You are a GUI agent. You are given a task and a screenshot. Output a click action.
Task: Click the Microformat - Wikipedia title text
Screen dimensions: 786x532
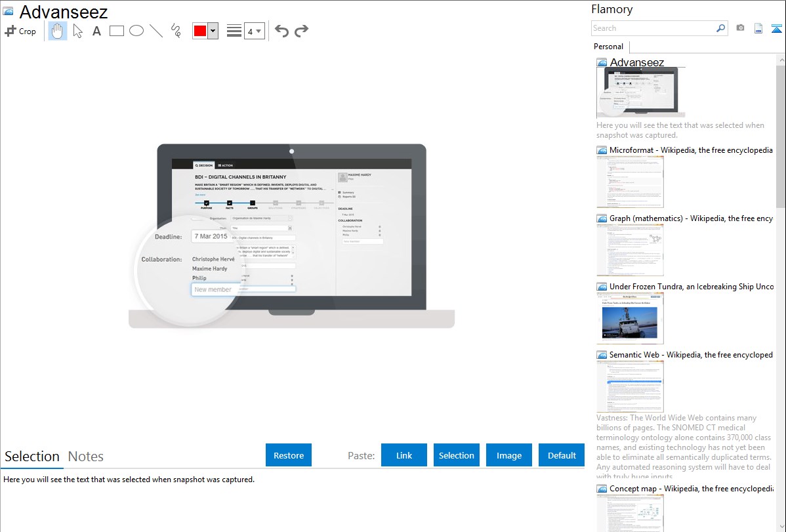(691, 150)
